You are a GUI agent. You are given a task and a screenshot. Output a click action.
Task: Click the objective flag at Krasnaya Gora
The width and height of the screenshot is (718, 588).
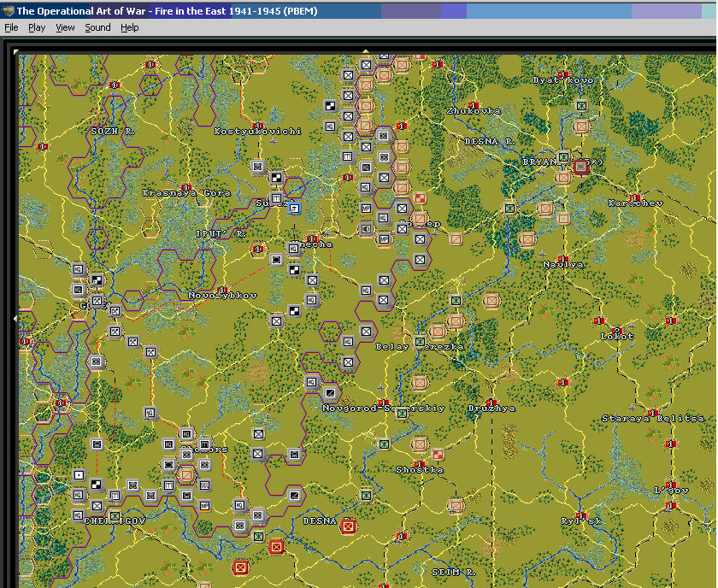pyautogui.click(x=186, y=187)
